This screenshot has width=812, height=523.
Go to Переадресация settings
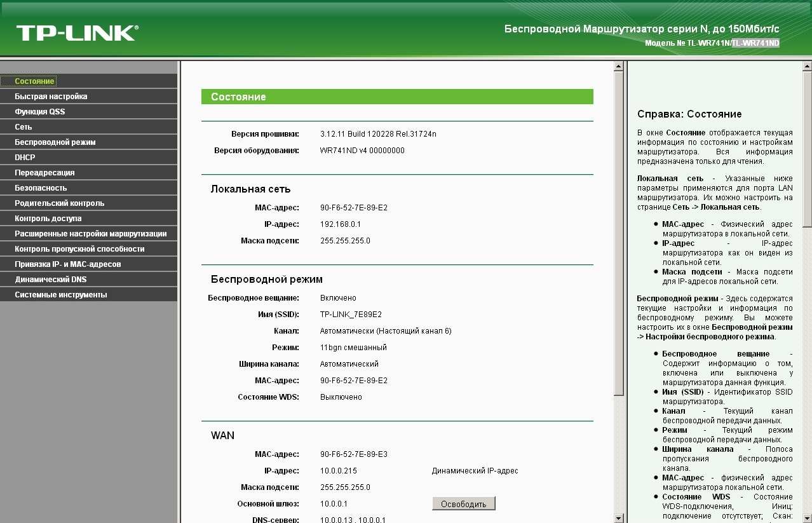click(x=44, y=173)
